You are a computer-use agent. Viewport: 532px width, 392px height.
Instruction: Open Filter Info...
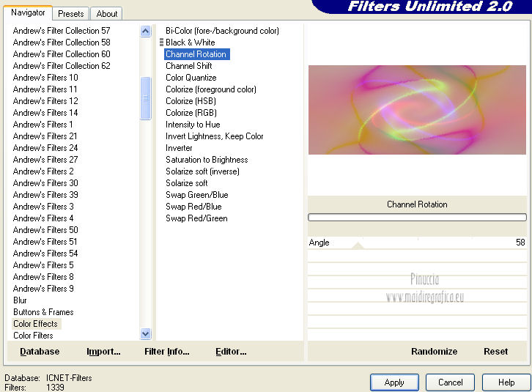167,351
